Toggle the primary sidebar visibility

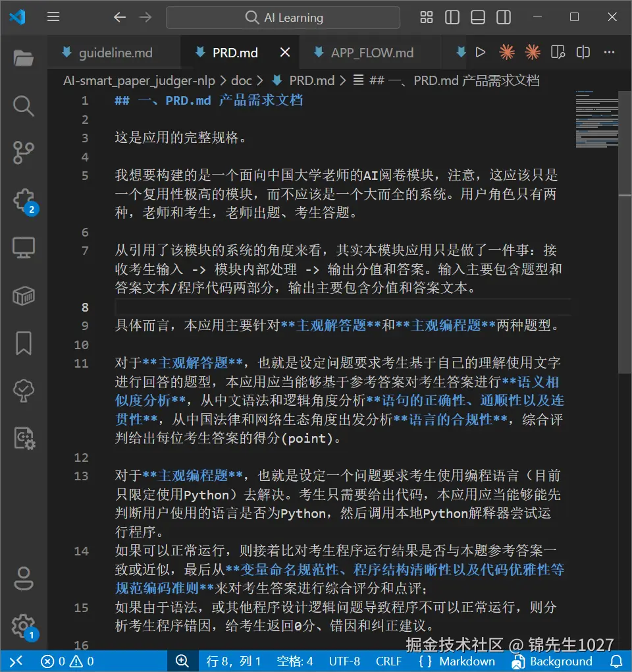452,17
